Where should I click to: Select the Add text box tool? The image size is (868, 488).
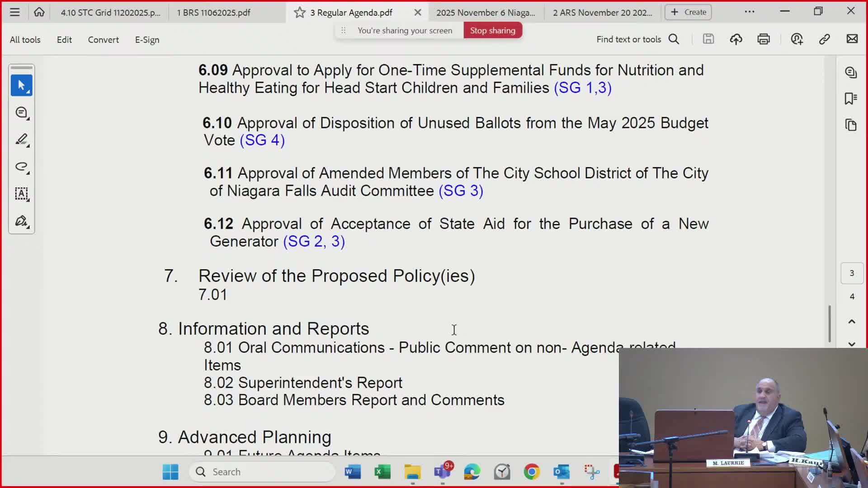point(21,194)
